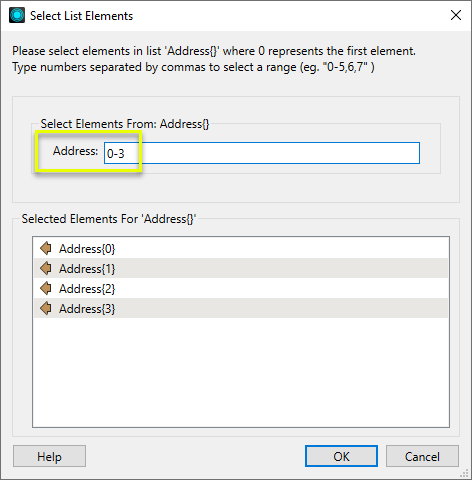Confirm the selection with OK
This screenshot has width=472, height=480.
[341, 456]
